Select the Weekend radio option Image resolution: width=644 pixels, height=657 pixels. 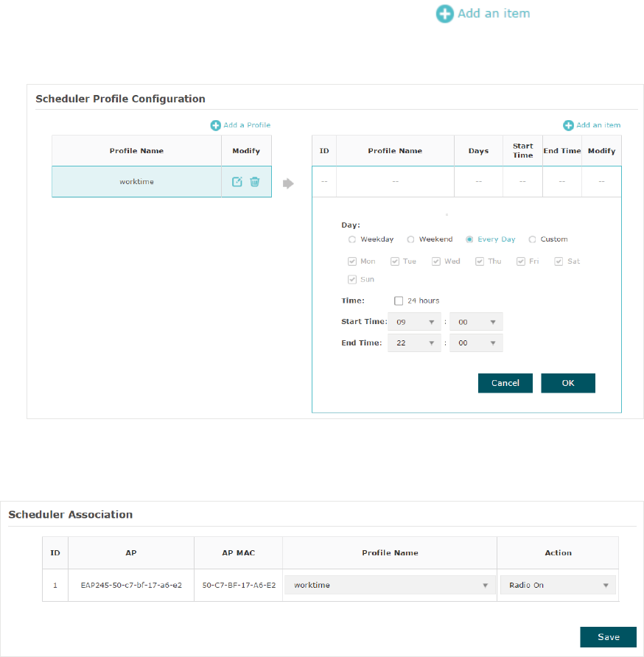point(410,239)
